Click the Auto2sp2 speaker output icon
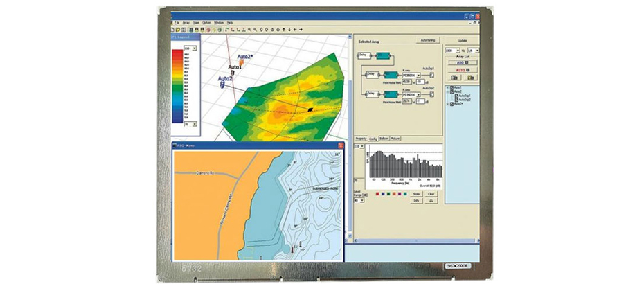 click(432, 94)
